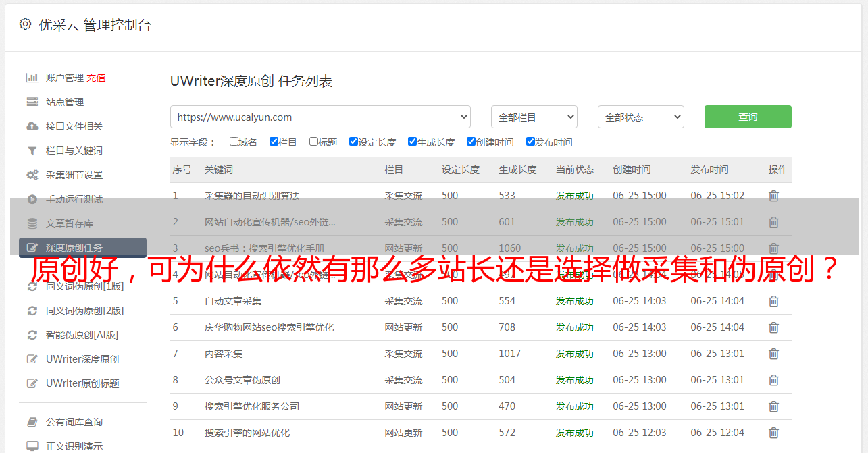
Task: Click the keyword 搜索引擎优化服务公司
Action: [x=252, y=406]
